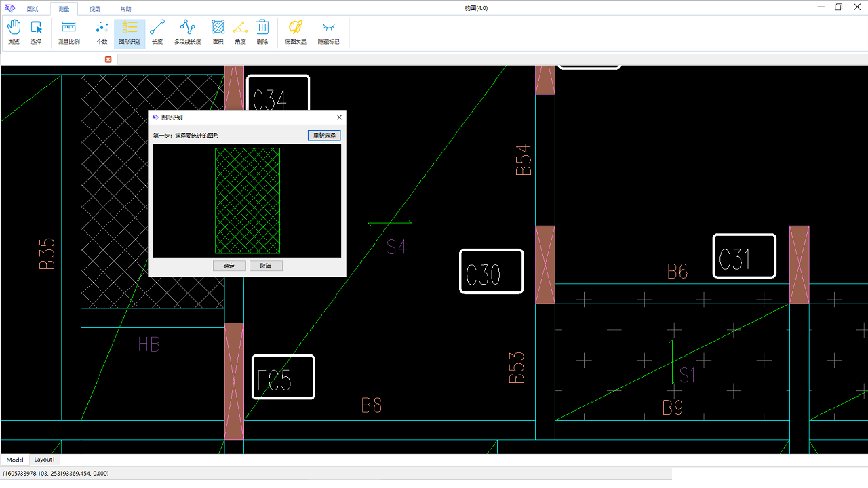
Task: Toggle the 图形识别 shape recognition mode
Action: coord(129,32)
